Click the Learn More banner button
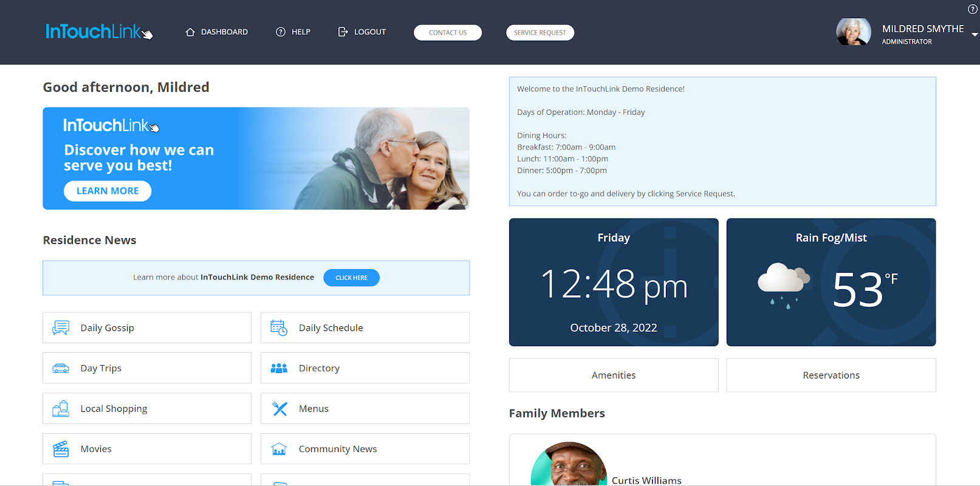Viewport: 980px width, 486px height. point(108,191)
